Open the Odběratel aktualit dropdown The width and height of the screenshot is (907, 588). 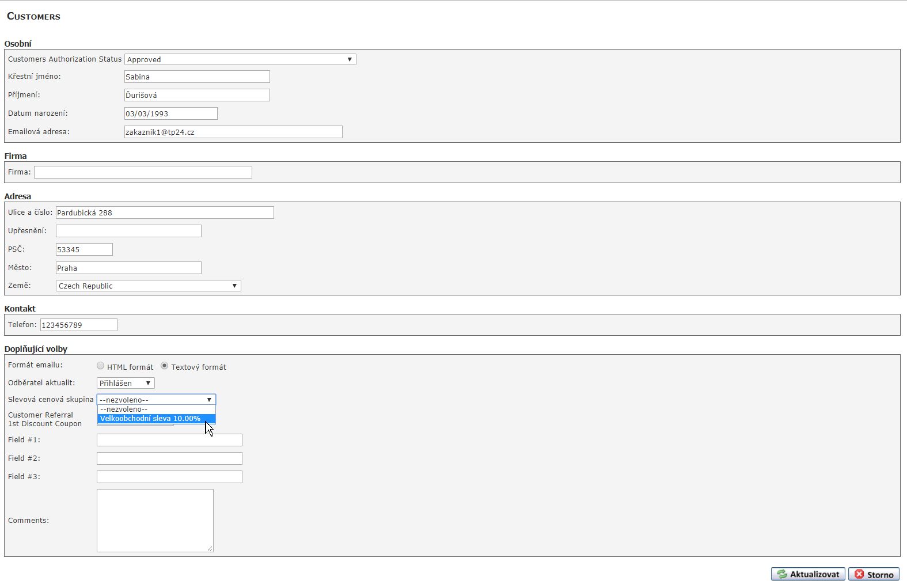[126, 383]
